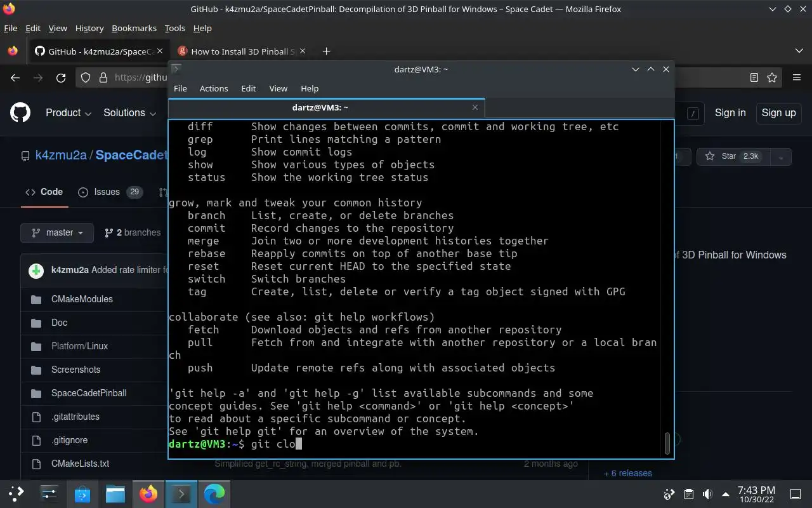
Task: Click Sign in on GitHub
Action: click(730, 113)
